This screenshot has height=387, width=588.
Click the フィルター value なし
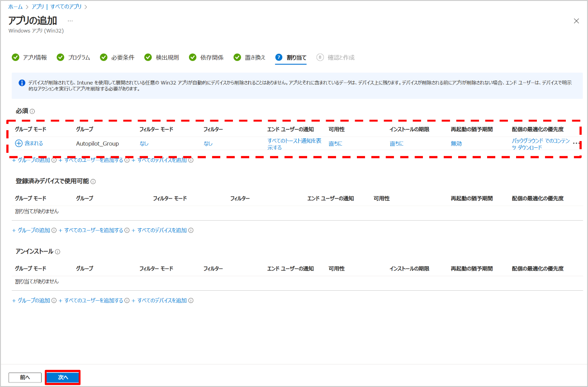click(208, 143)
